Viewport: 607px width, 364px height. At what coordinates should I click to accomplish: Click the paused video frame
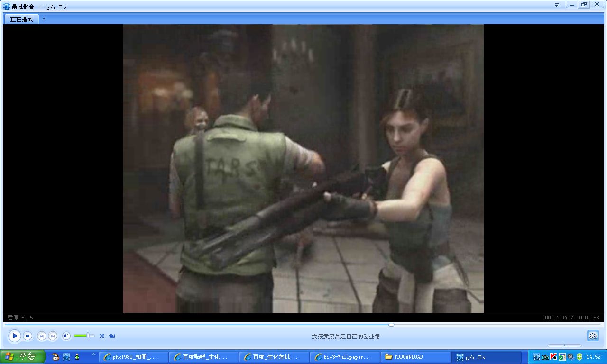click(303, 169)
